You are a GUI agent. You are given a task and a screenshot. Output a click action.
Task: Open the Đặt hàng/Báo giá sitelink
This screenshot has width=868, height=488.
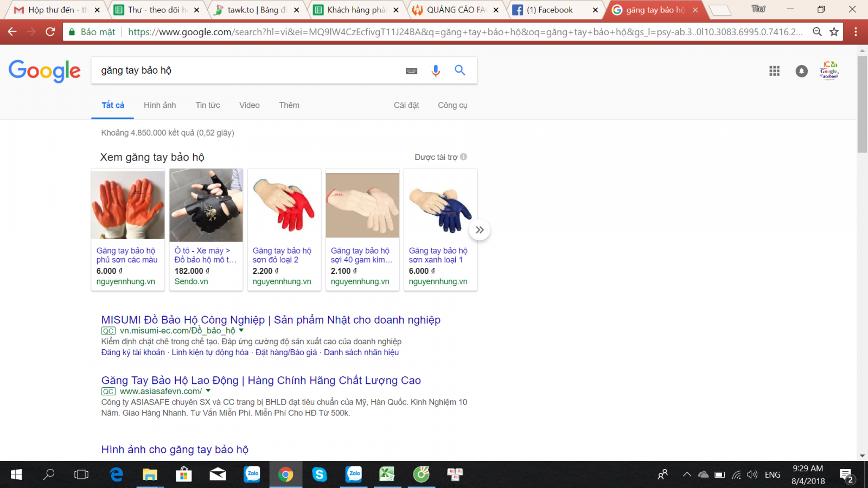[286, 352]
